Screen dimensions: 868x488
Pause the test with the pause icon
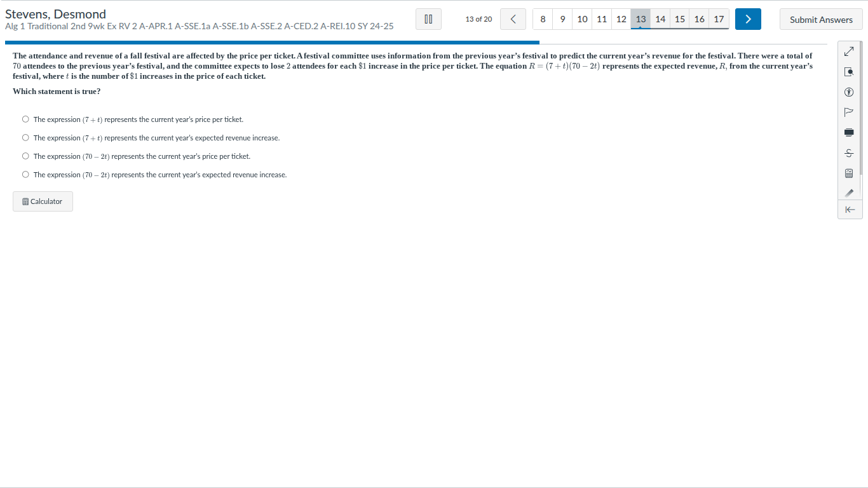pyautogui.click(x=428, y=19)
